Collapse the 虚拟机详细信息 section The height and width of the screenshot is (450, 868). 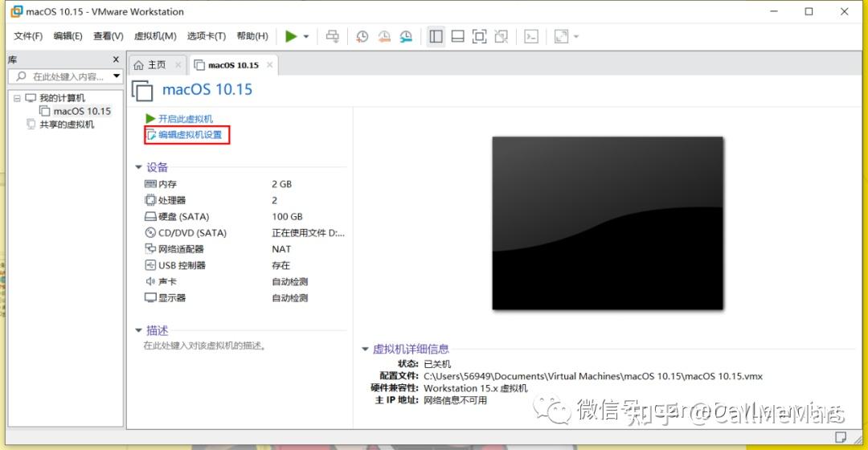[365, 349]
